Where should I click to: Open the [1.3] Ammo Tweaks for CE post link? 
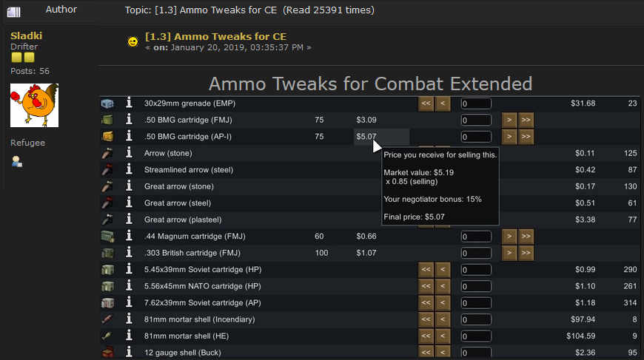pos(215,36)
